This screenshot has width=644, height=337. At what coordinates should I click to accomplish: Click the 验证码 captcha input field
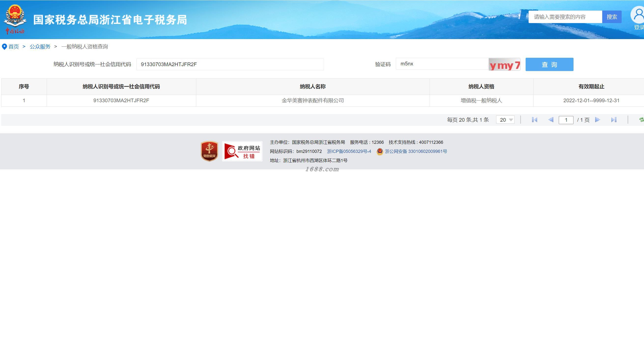442,64
